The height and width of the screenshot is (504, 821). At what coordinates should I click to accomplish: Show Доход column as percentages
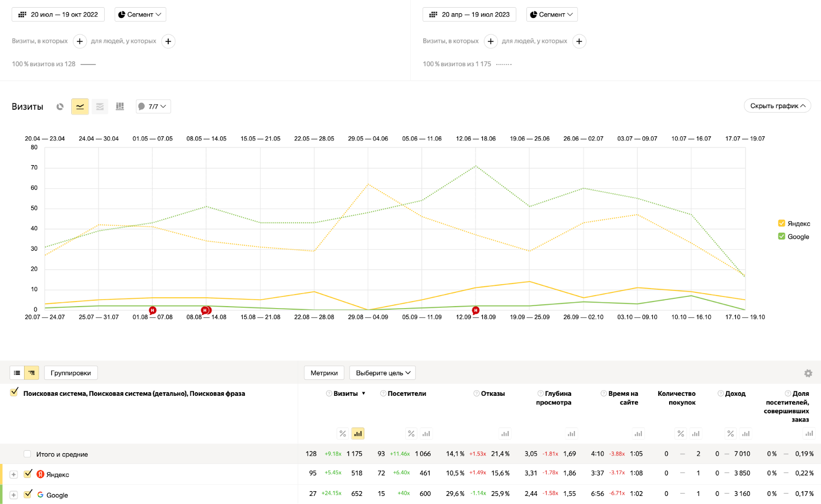(731, 434)
